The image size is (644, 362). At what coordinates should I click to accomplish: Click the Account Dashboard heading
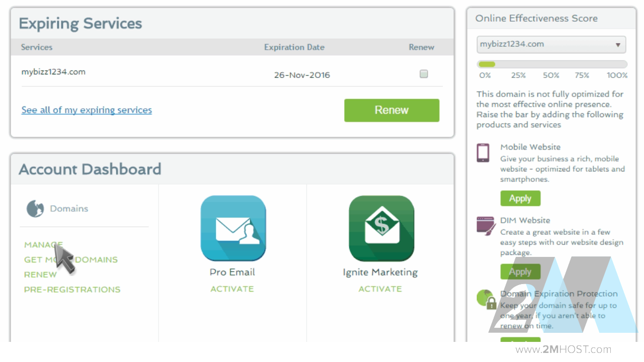(90, 169)
